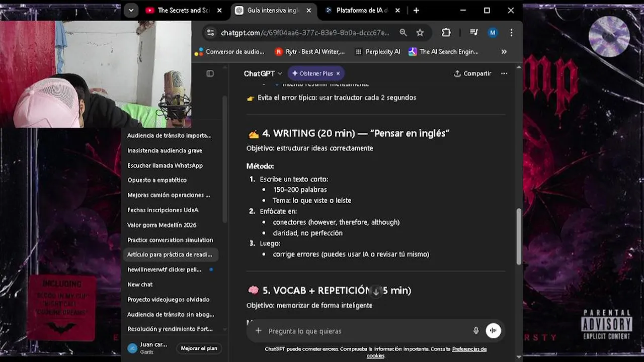Click the zoom magnifier icon in address bar
The image size is (644, 362).
[x=403, y=33]
